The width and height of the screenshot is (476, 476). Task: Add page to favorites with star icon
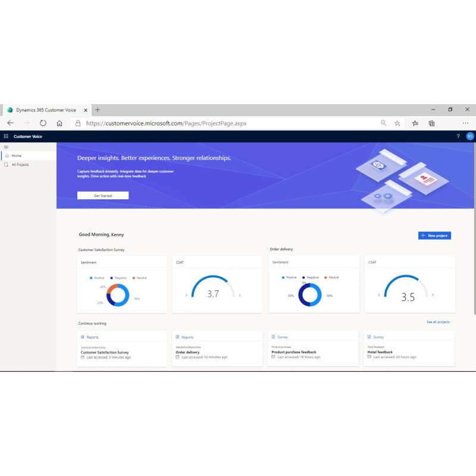[x=397, y=123]
